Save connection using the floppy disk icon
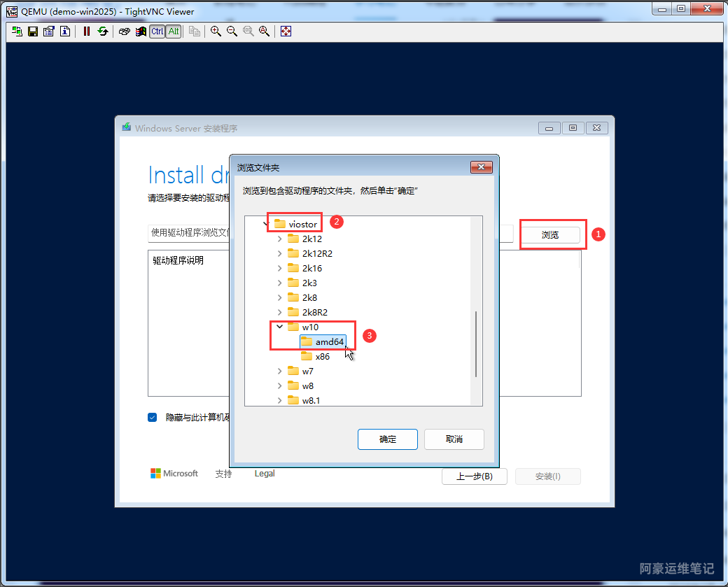 coord(33,31)
